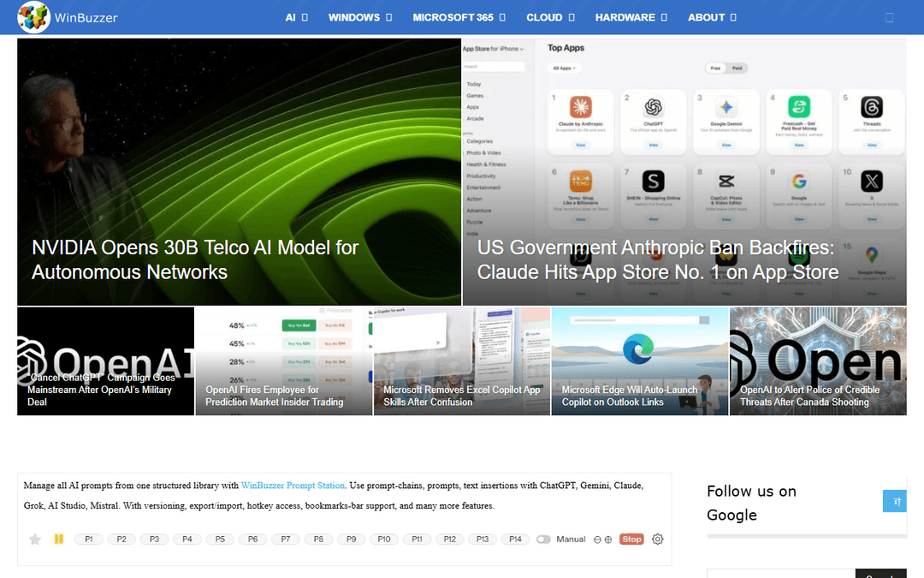Click the scroll-to-top blue arrow button

click(x=895, y=501)
